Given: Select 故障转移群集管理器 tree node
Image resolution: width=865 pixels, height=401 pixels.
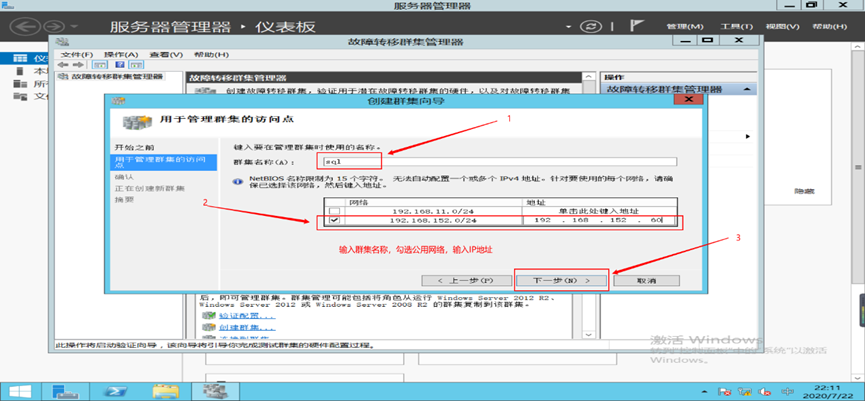Looking at the screenshot, I should [117, 76].
